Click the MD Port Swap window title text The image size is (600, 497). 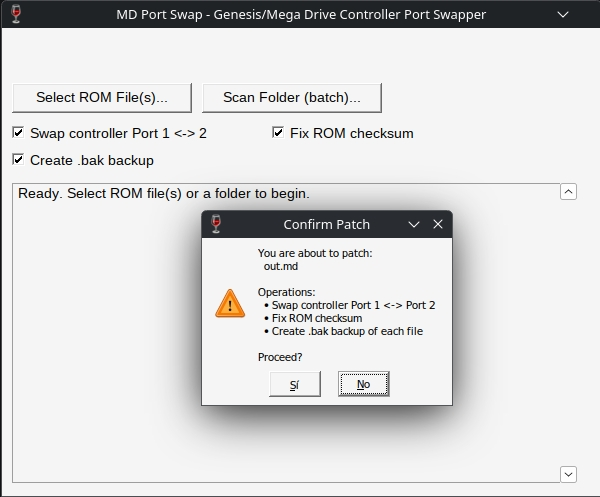pyautogui.click(x=301, y=15)
